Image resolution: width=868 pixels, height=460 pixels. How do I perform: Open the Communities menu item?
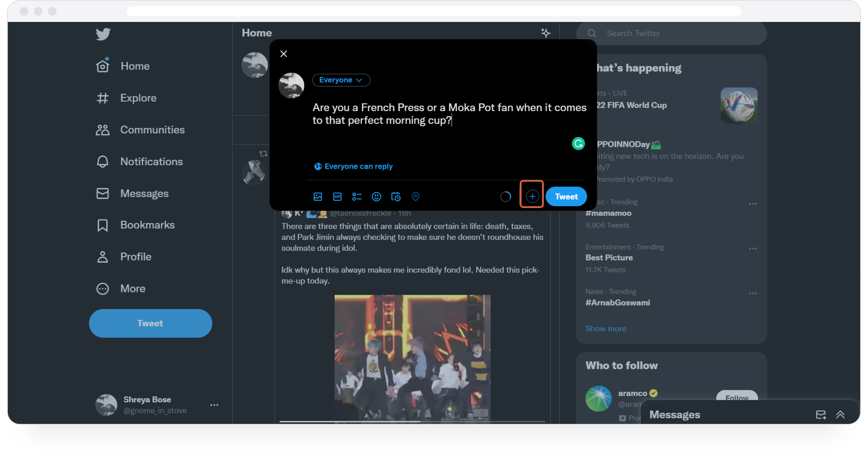pyautogui.click(x=152, y=129)
